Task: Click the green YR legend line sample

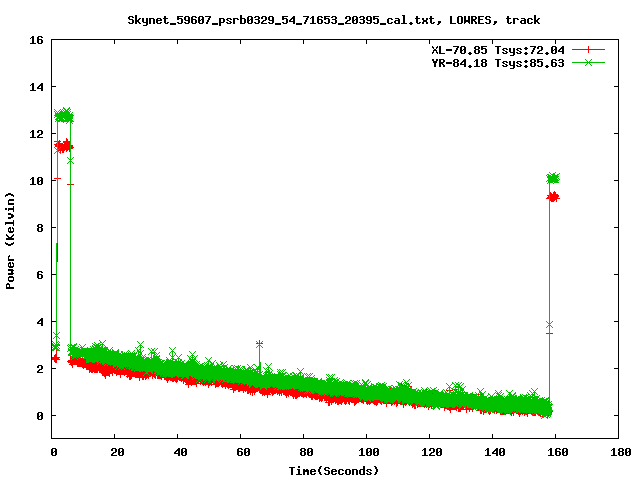Action: (588, 62)
